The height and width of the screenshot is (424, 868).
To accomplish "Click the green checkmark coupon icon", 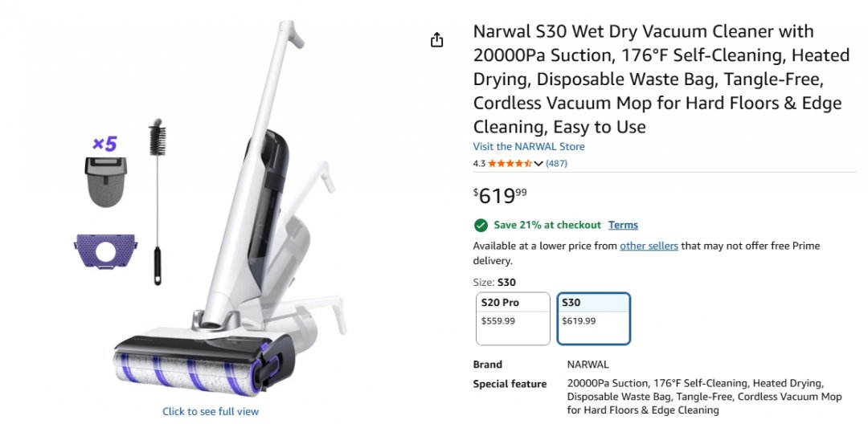I will [481, 225].
